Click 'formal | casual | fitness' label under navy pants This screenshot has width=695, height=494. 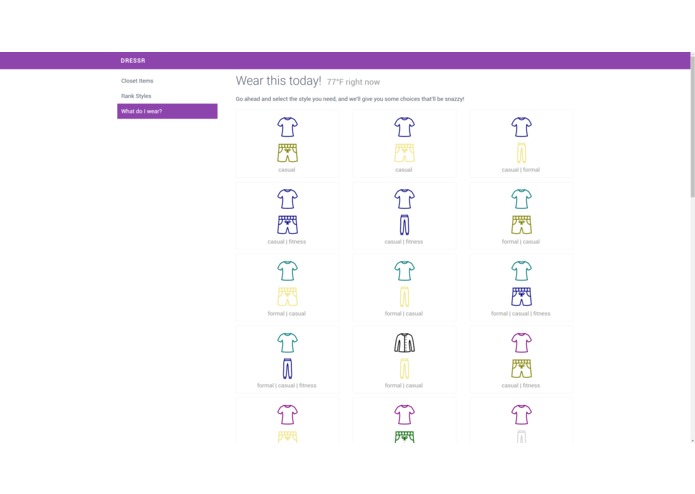coord(287,385)
